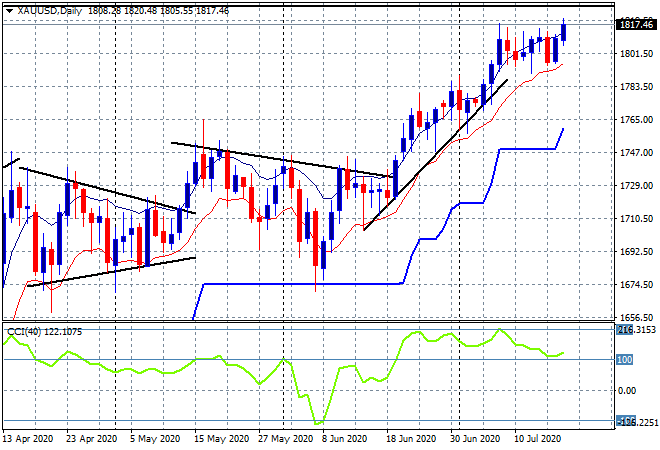Select the 1783.50 price axis label
The image size is (660, 450).
pos(636,87)
